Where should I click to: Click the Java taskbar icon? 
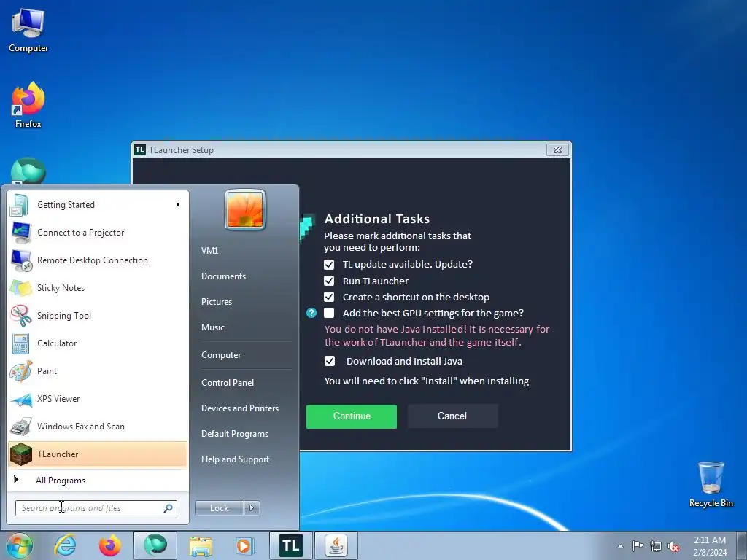pyautogui.click(x=336, y=545)
